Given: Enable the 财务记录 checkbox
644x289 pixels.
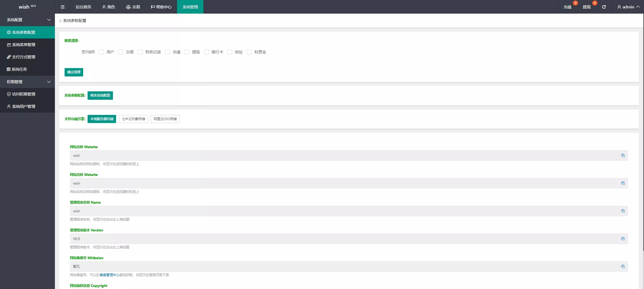Looking at the screenshot, I should [x=140, y=52].
